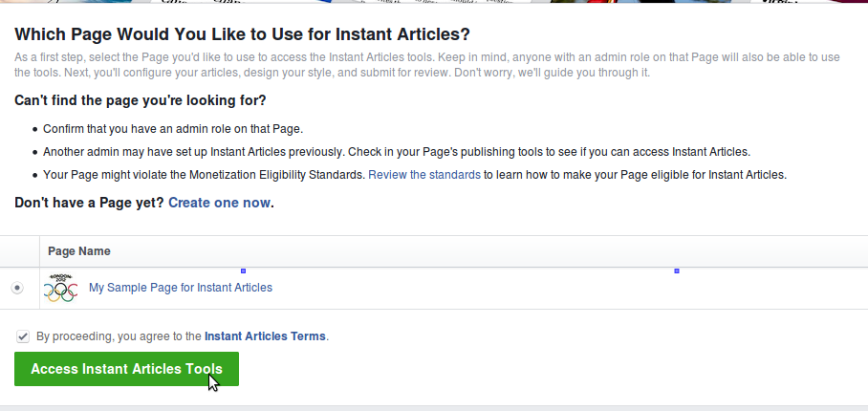Screen dimensions: 868x411
Task: Select My Sample Page radio button
Action: [x=17, y=288]
